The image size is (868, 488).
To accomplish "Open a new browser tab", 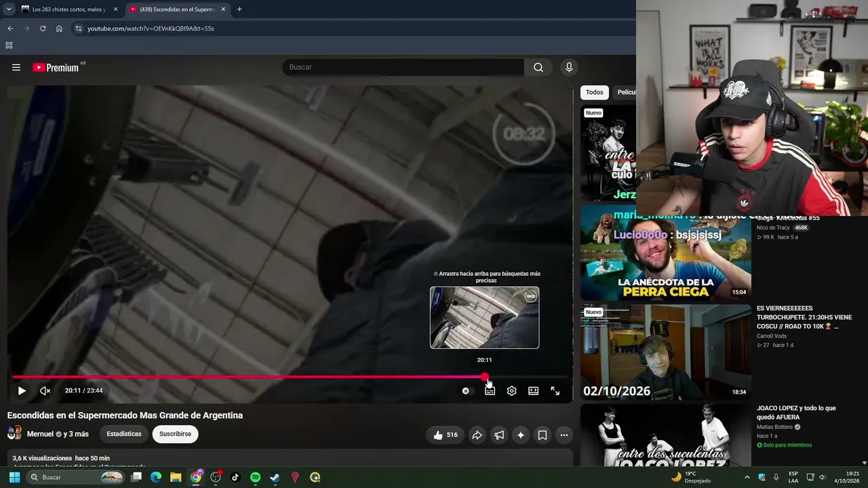I will point(239,9).
